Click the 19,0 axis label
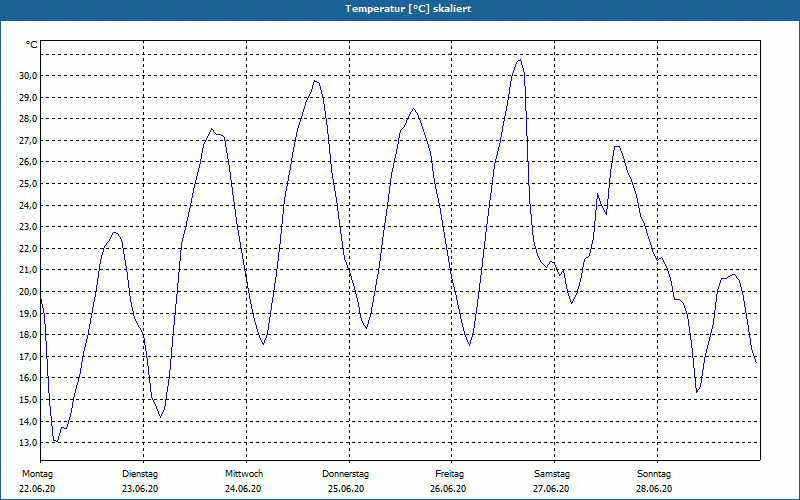Screen dimensions: 800x500 [x=28, y=313]
